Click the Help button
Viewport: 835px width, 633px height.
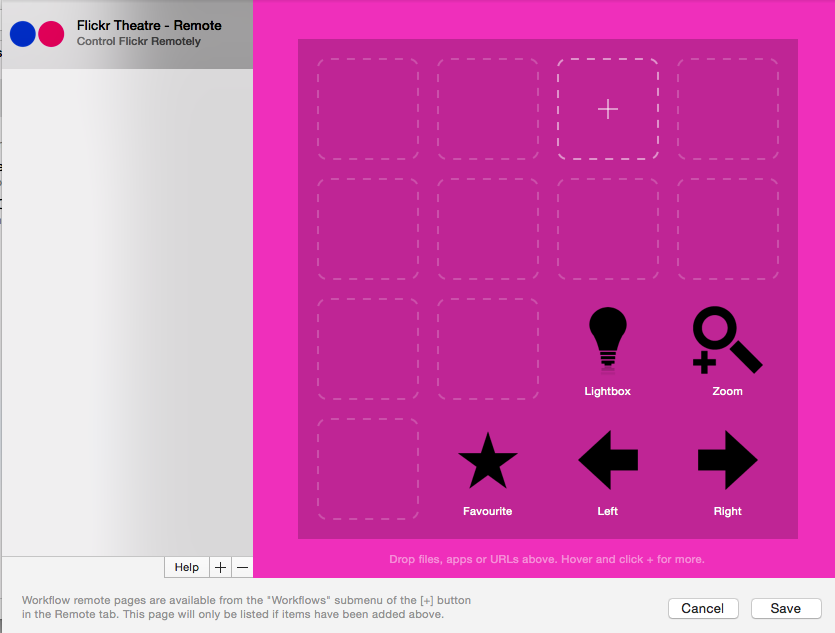pyautogui.click(x=187, y=567)
